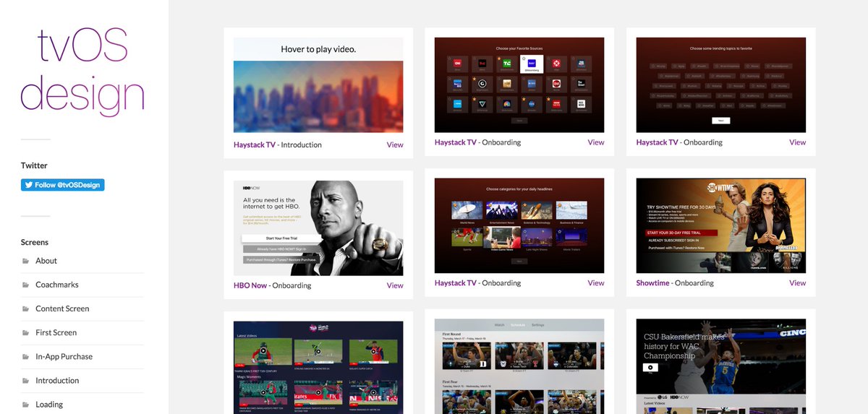
Task: Open the In-App Purchase category
Action: click(x=64, y=356)
